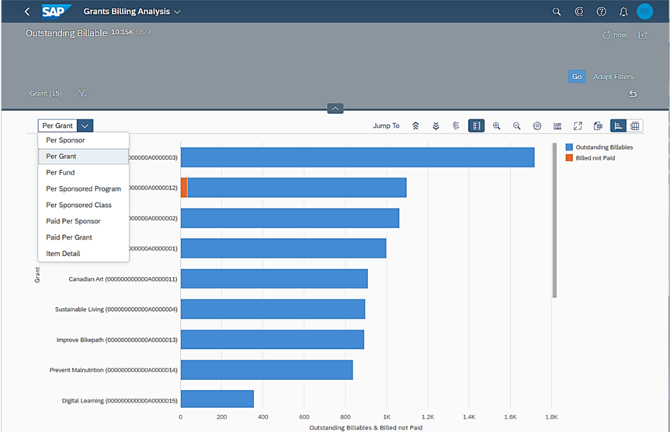672x432 pixels.
Task: Select the Improve Bikepath bar
Action: click(272, 339)
